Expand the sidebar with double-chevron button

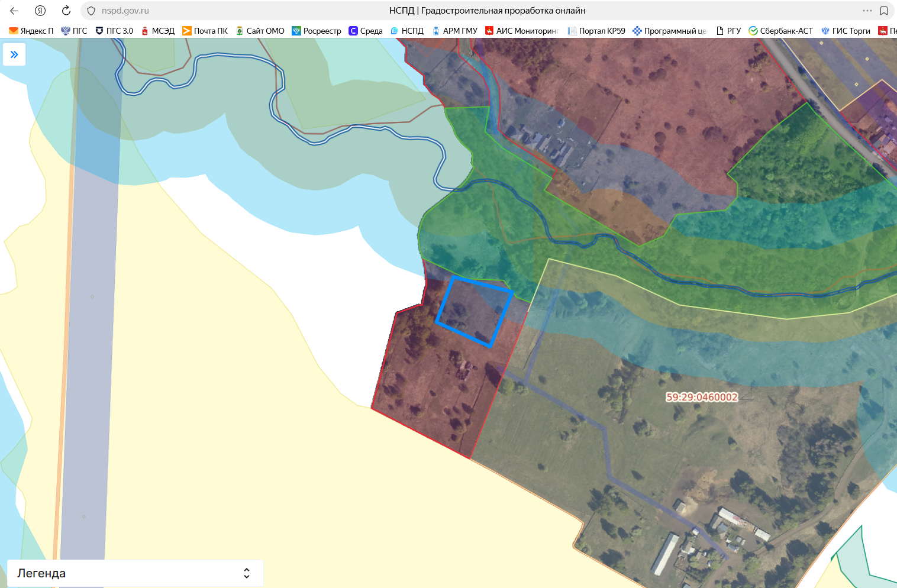coord(14,54)
